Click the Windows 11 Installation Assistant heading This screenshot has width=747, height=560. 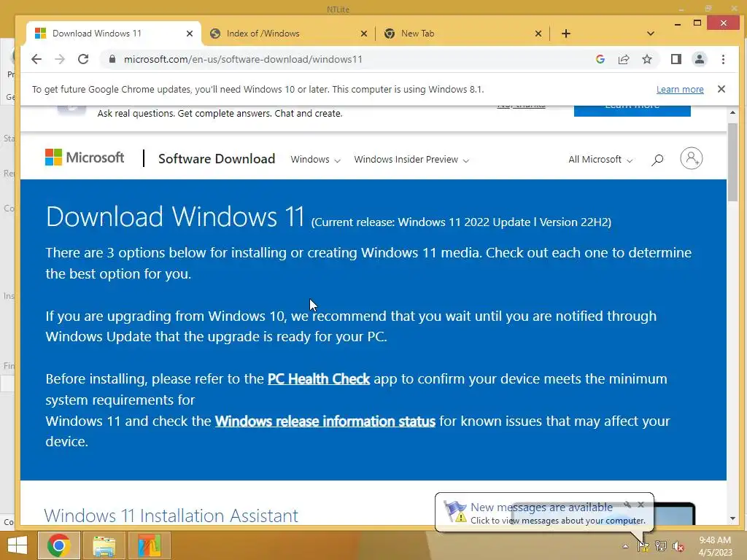coord(171,516)
